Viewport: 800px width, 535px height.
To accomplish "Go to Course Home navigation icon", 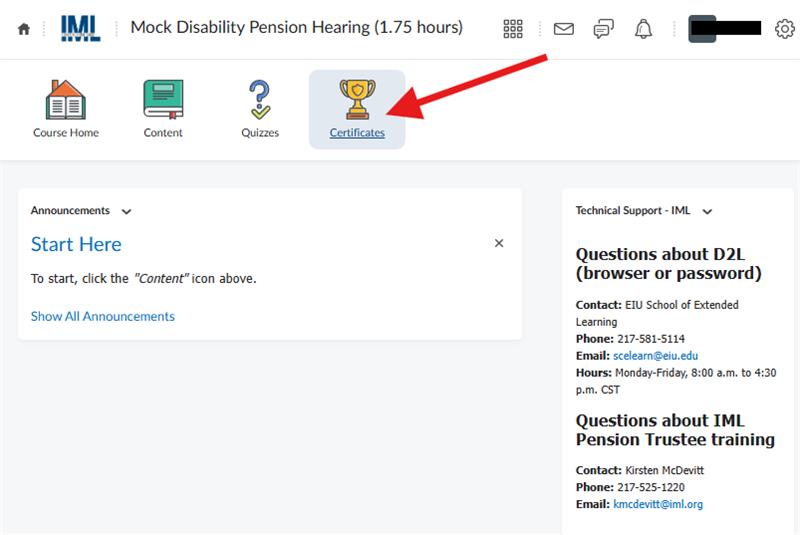I will 66,108.
